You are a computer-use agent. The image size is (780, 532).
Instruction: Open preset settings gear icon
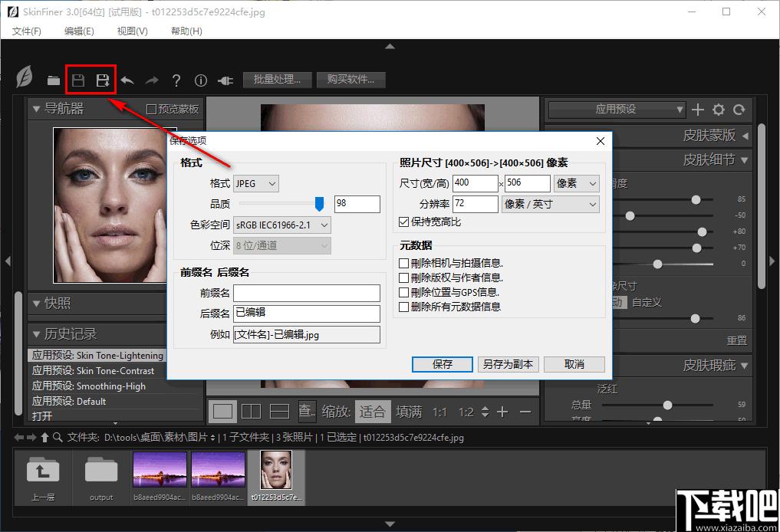719,110
